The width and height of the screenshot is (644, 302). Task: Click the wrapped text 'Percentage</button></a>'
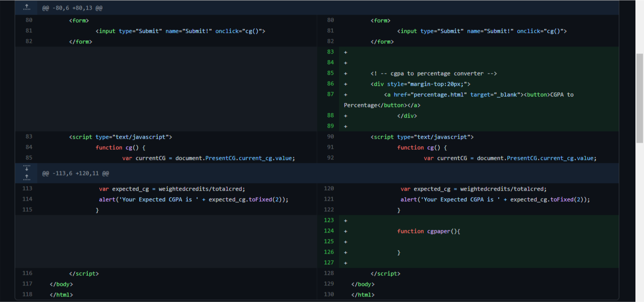[382, 105]
